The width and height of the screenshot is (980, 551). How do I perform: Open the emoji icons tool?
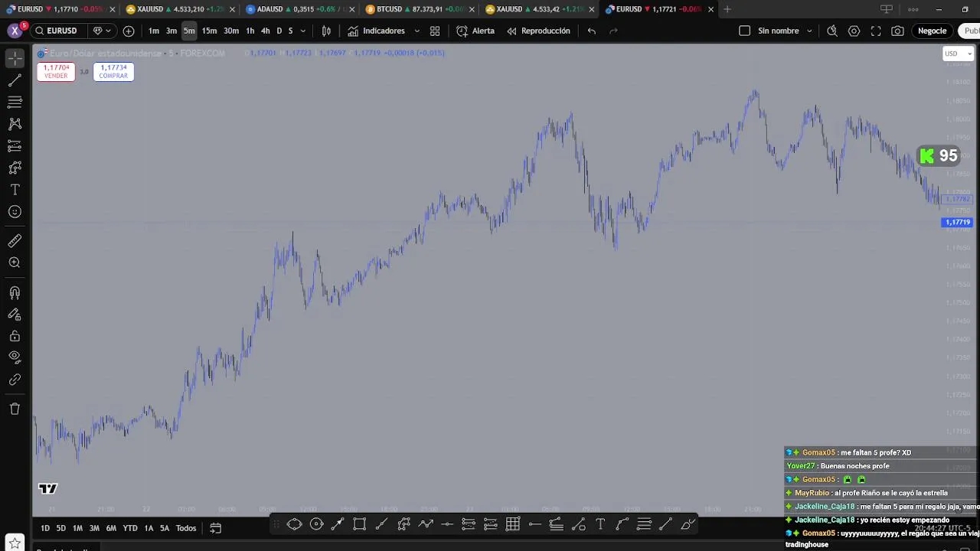pos(15,212)
